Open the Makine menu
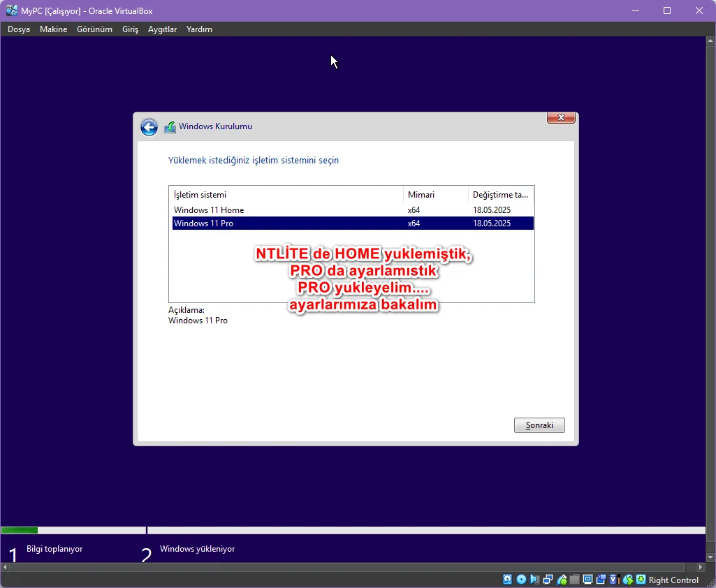 click(53, 29)
